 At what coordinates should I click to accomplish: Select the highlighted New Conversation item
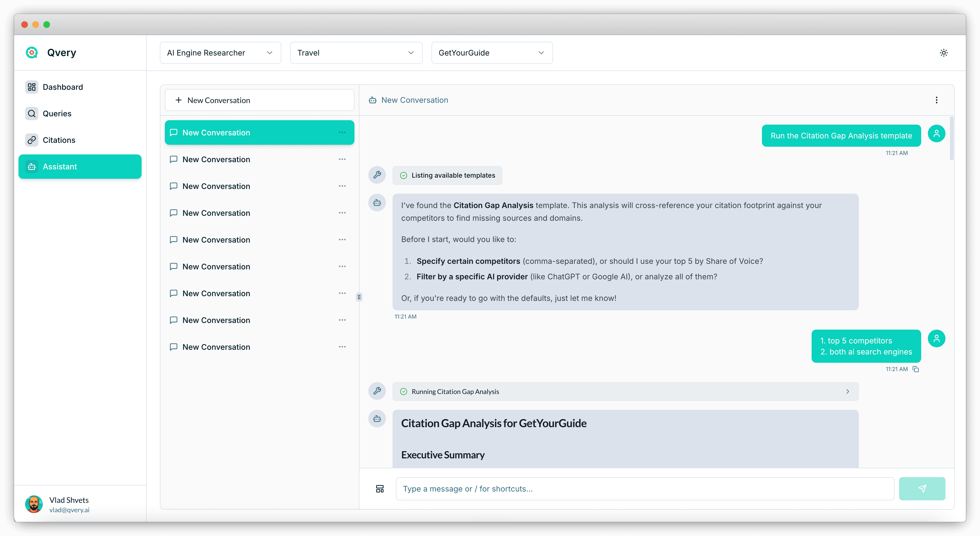[259, 132]
